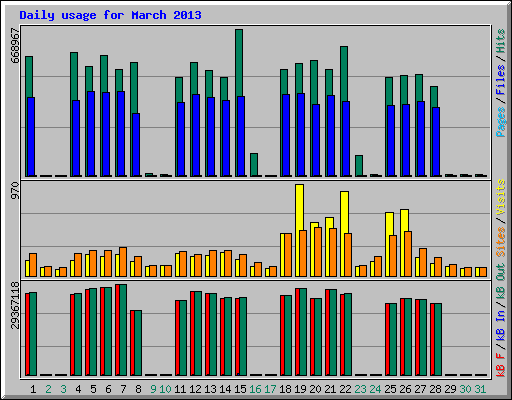Click the orange Sites bar for day 18

coord(288,255)
